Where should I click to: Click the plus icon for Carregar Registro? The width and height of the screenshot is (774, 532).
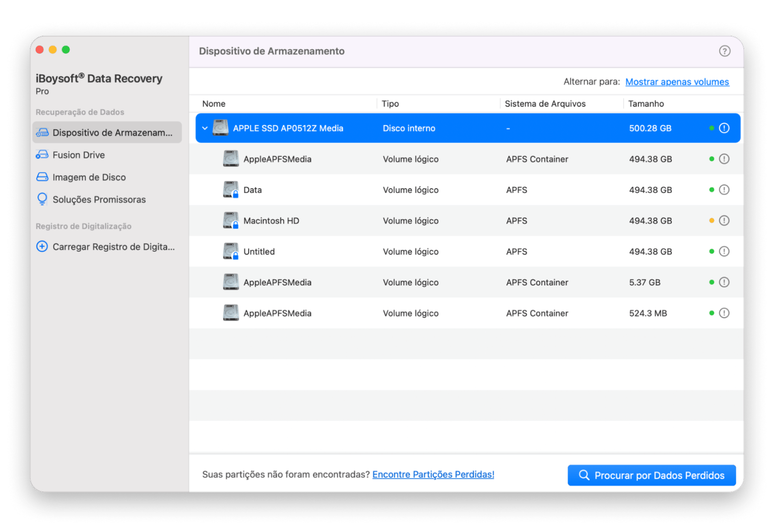tap(42, 246)
